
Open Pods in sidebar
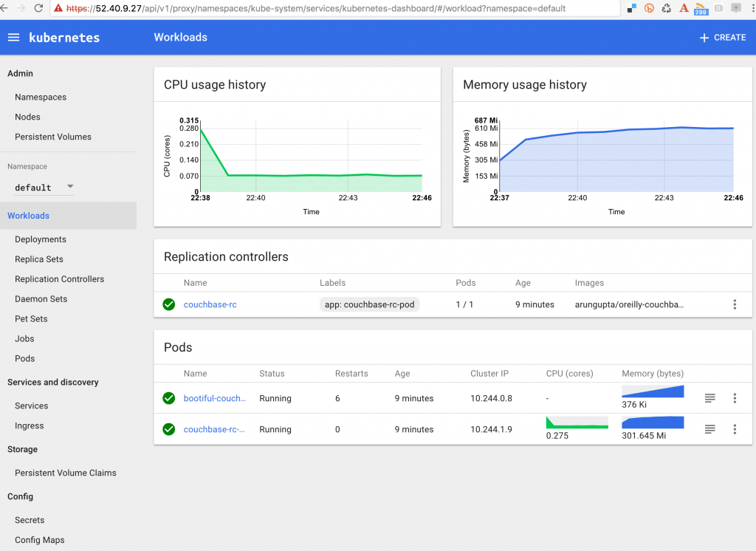tap(24, 358)
